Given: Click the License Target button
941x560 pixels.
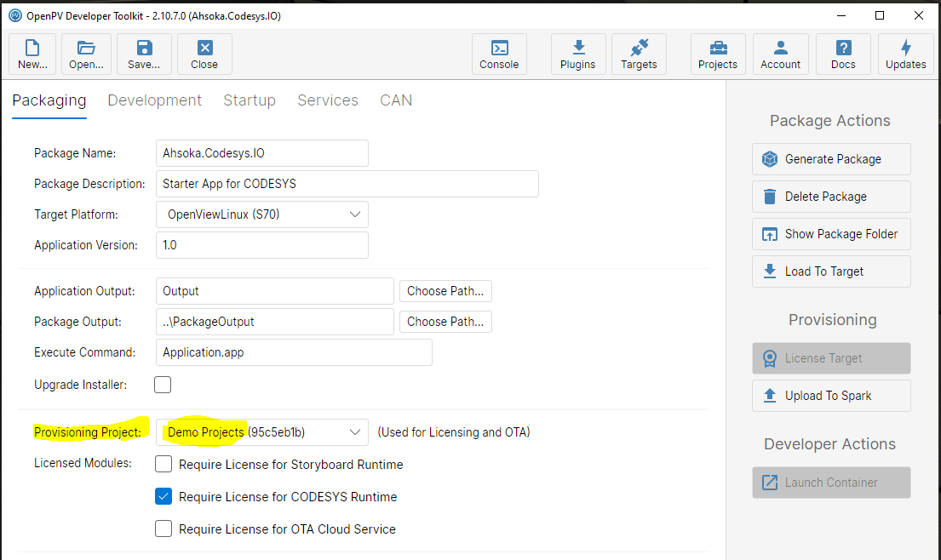Looking at the screenshot, I should click(x=831, y=358).
